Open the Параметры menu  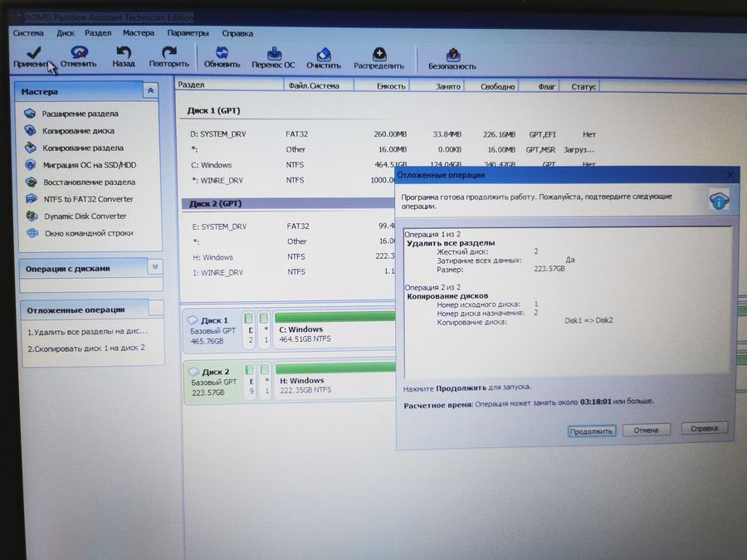(188, 33)
